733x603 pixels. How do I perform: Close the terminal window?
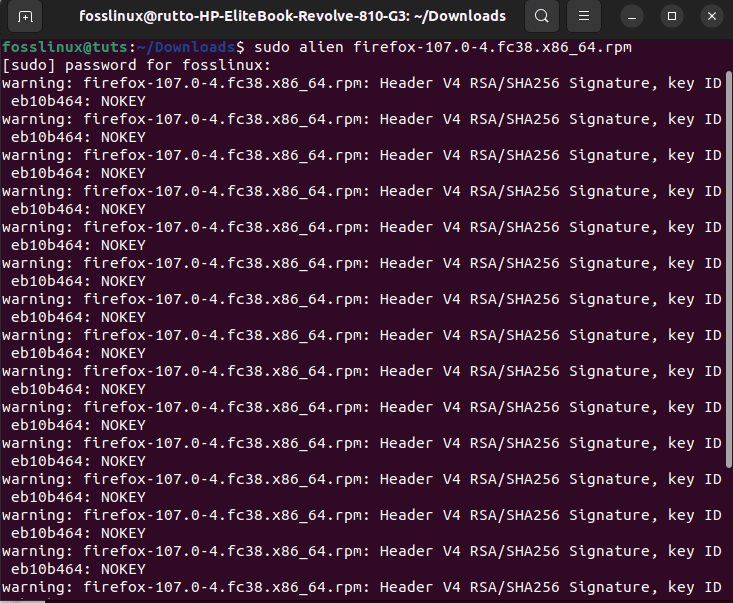pyautogui.click(x=712, y=17)
